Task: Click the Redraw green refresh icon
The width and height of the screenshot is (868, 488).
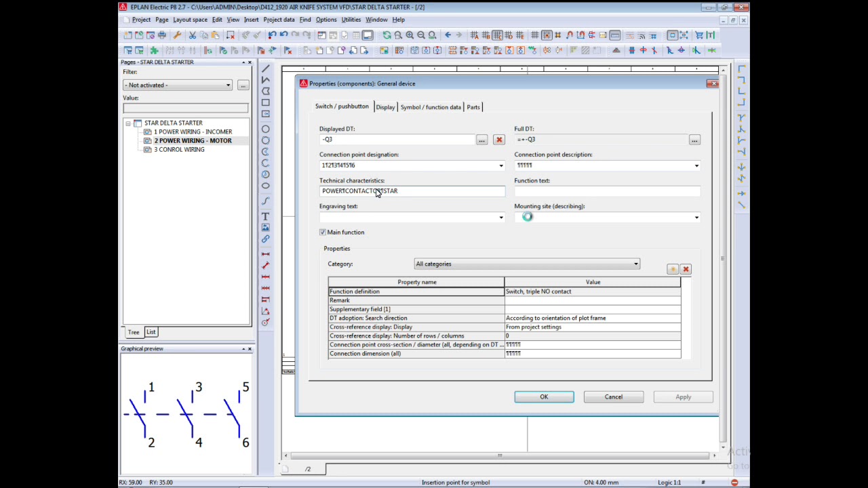Action: 387,35
